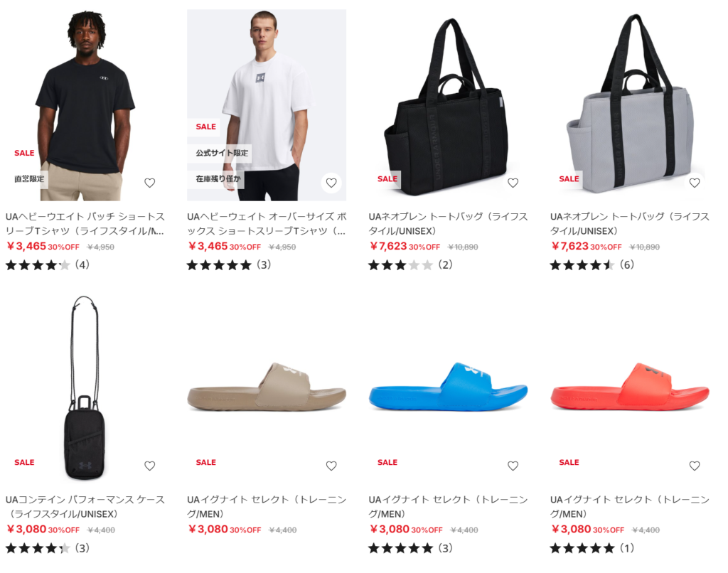
Task: Favorite the black Contain Performance case
Action: pos(149,466)
